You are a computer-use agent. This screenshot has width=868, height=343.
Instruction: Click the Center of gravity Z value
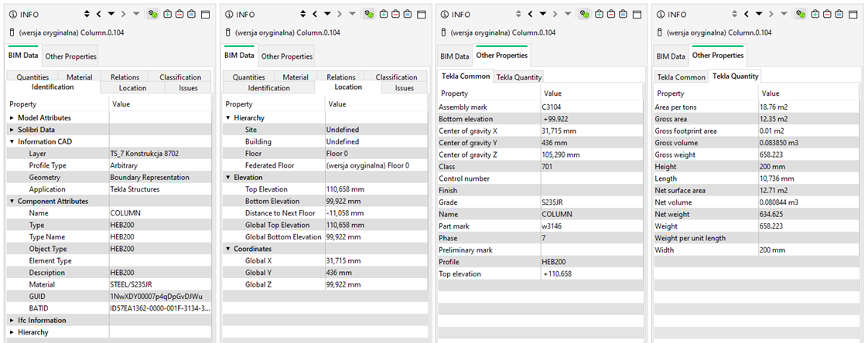click(561, 155)
